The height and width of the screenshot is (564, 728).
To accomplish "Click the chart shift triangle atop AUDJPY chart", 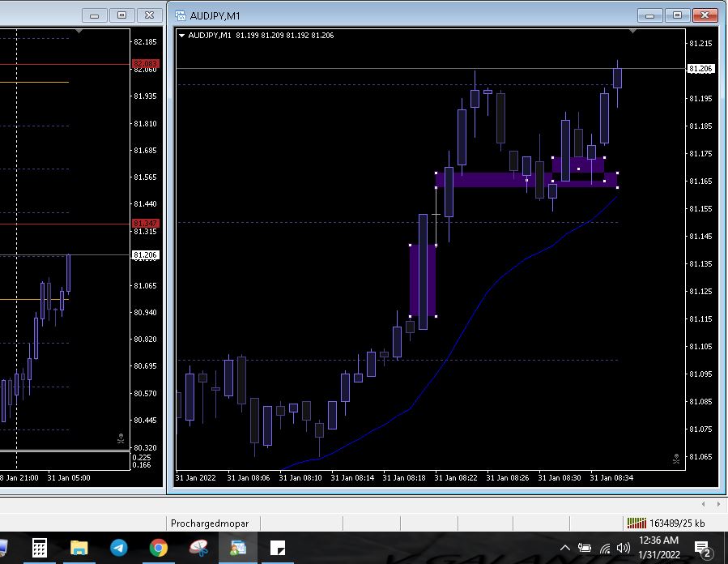I will 632,30.
